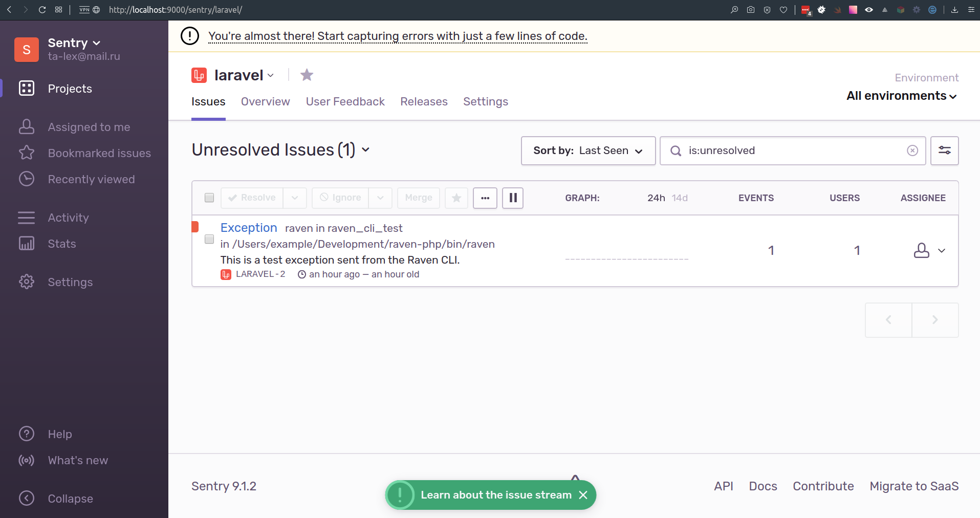Open the Activity list icon

pos(27,218)
